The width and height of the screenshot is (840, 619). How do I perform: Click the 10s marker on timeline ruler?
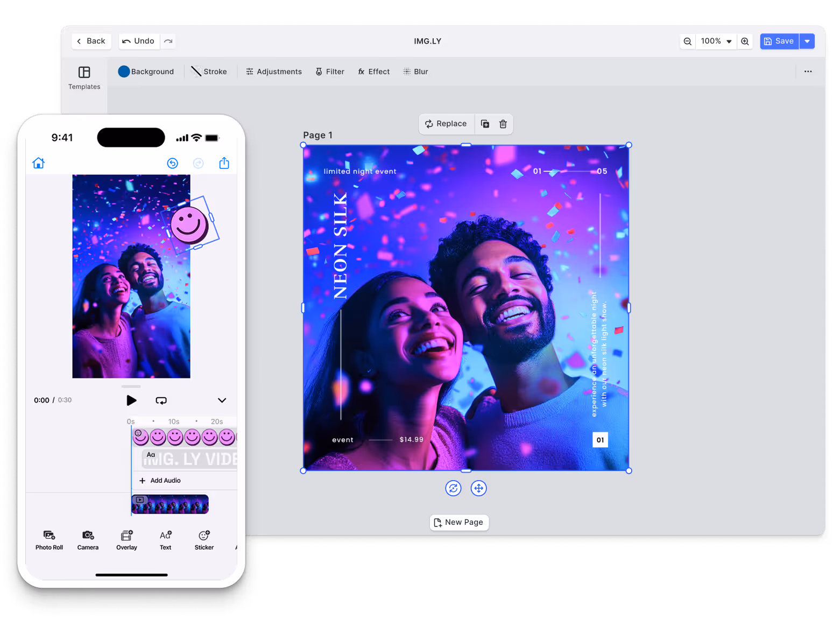click(173, 421)
